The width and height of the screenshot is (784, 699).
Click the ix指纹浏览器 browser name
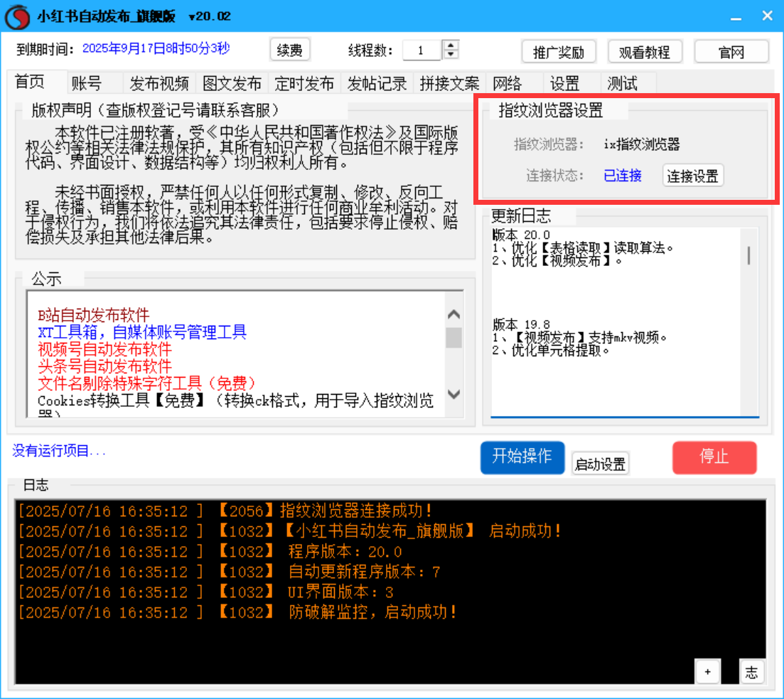click(x=642, y=144)
